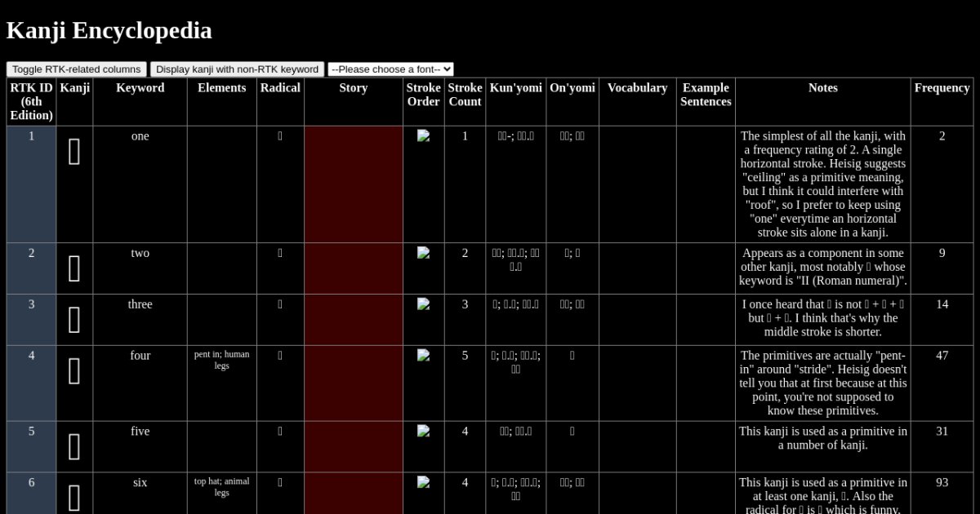
Task: Click the stroke order image for 'one'
Action: click(423, 136)
